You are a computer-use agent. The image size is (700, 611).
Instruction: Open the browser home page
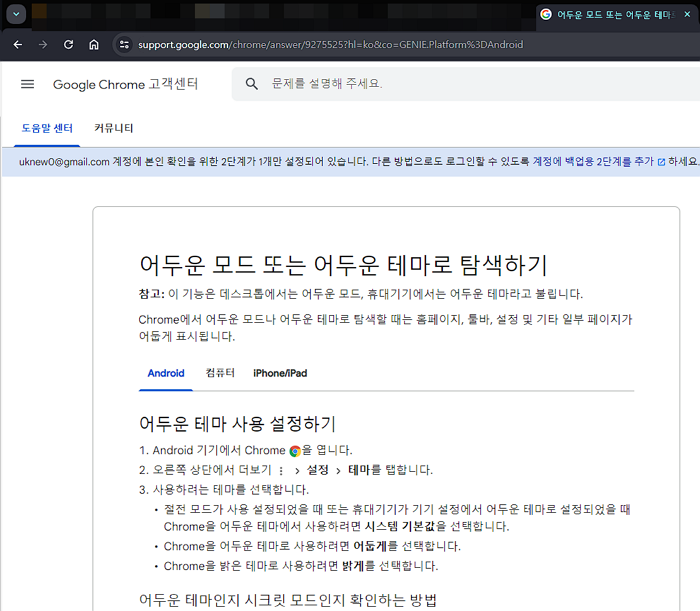94,45
